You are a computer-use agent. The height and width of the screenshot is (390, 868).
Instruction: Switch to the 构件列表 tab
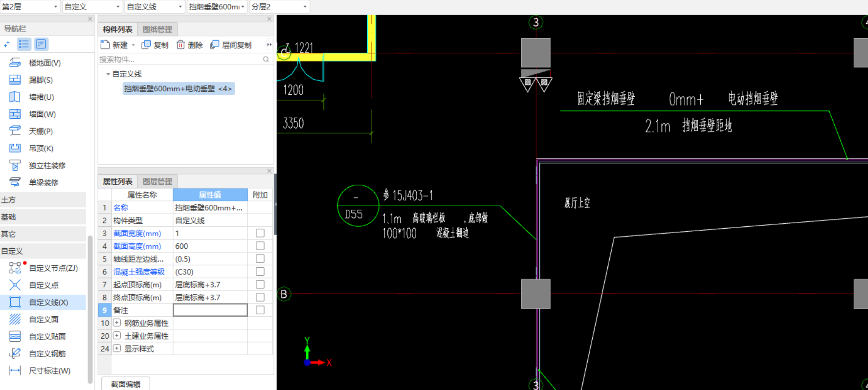click(x=117, y=29)
